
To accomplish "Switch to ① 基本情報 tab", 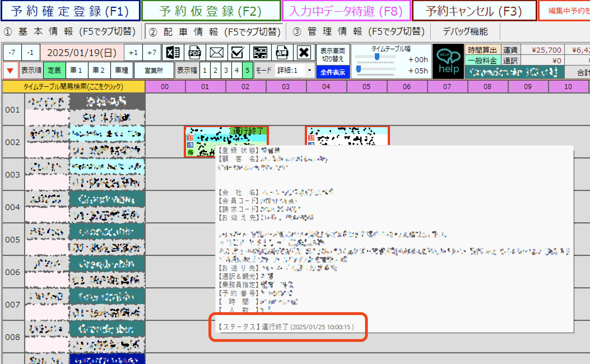I will point(70,32).
